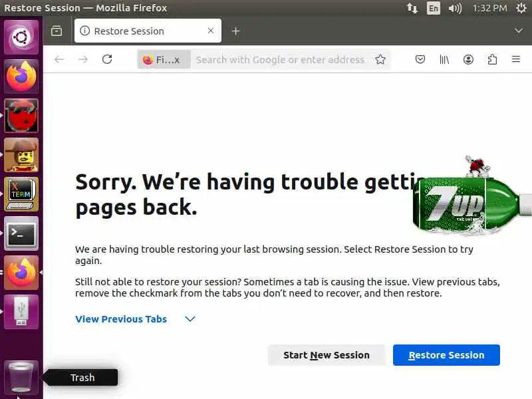Open a new tab with the plus button
This screenshot has height=399, width=532.
click(x=235, y=31)
